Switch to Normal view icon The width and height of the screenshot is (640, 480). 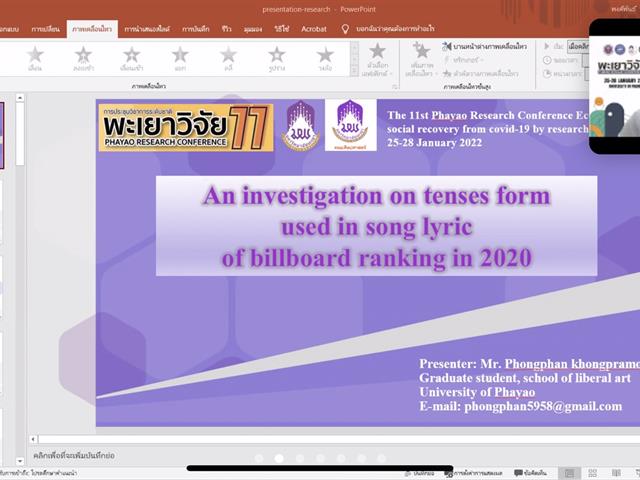tap(569, 473)
